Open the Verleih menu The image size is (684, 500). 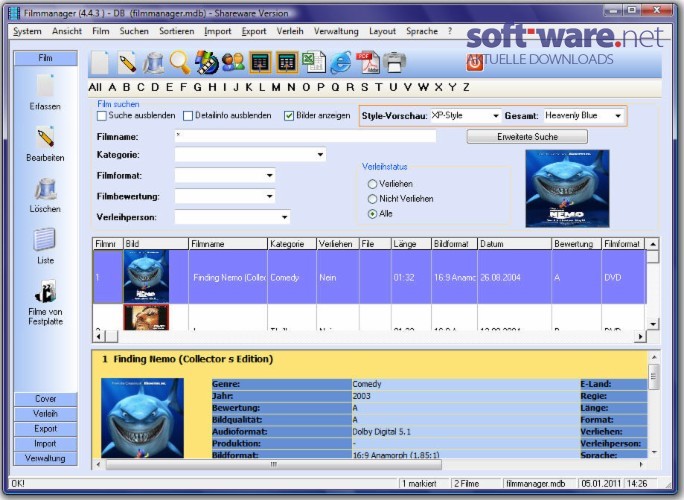tap(290, 31)
